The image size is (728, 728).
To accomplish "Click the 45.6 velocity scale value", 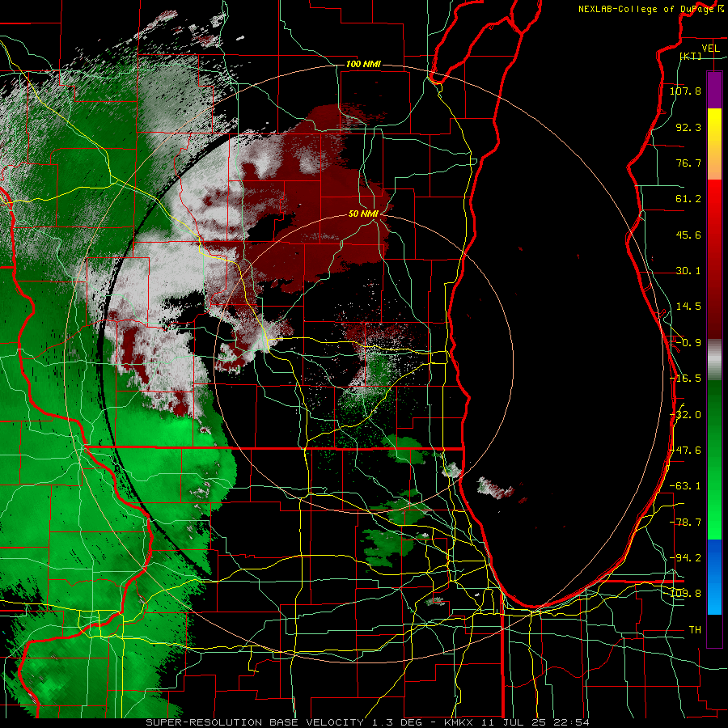I will click(x=688, y=235).
